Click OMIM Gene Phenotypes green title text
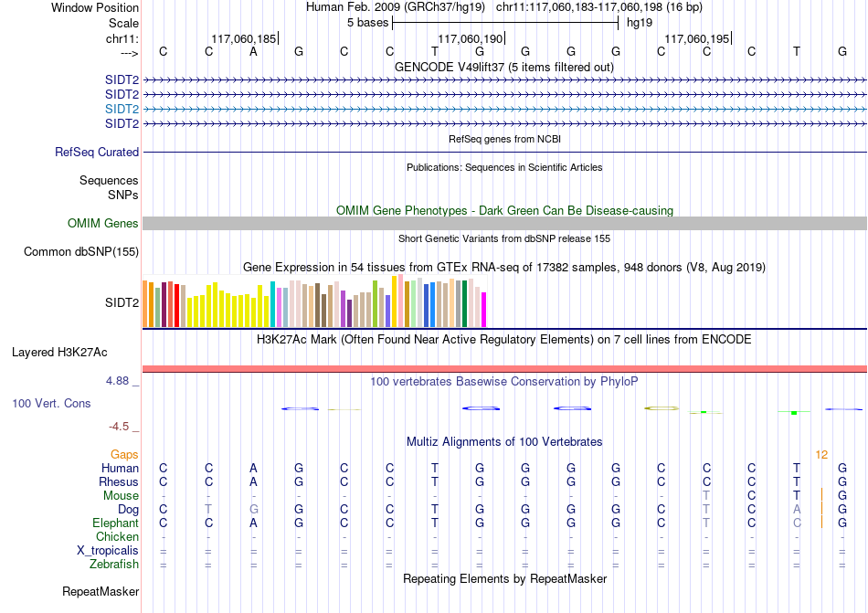 [x=504, y=211]
